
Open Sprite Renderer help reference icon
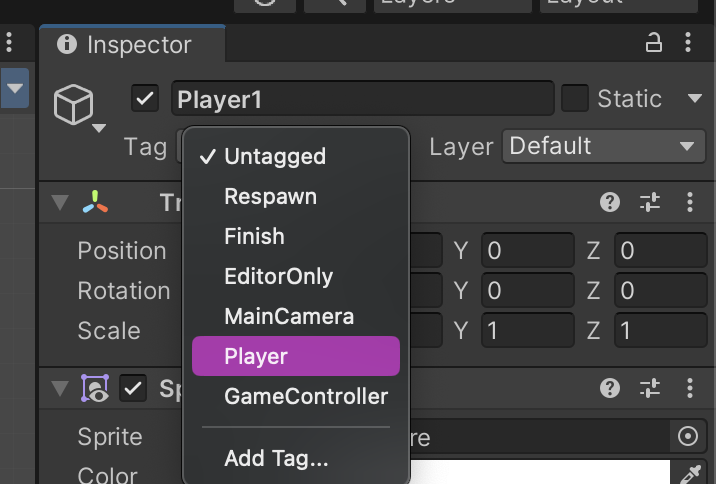coord(610,389)
